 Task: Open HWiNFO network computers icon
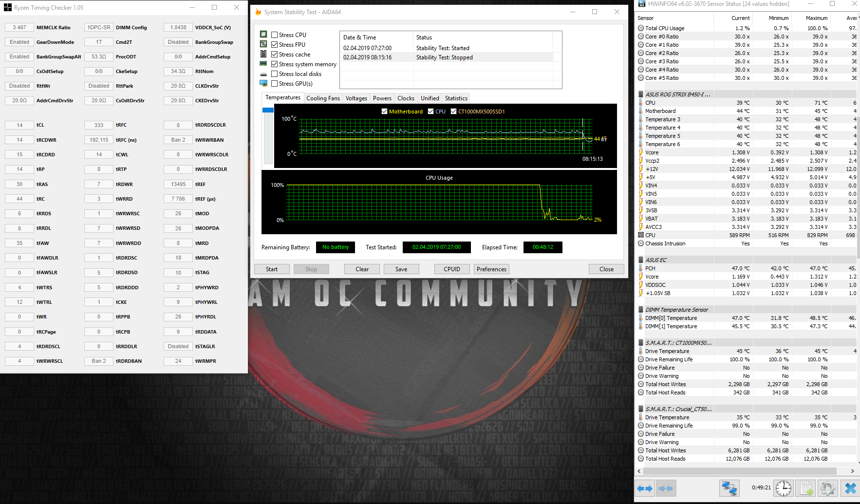click(x=729, y=488)
